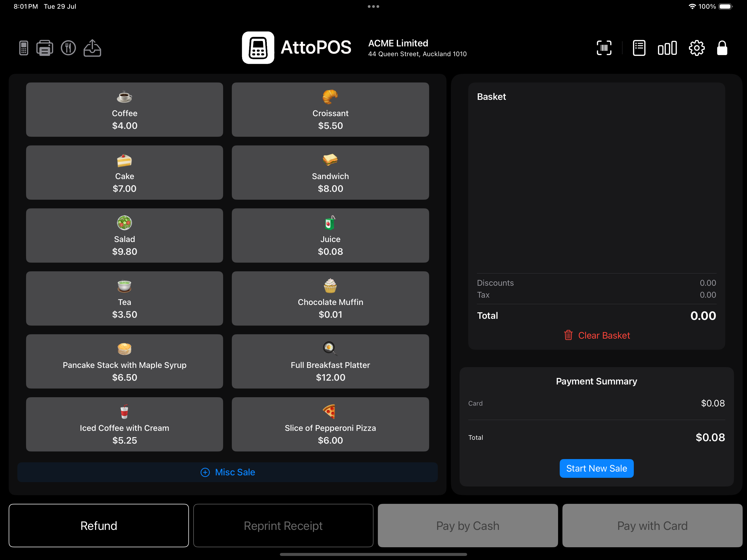Click the 44 Queen Street address
This screenshot has width=747, height=560.
coord(417,54)
